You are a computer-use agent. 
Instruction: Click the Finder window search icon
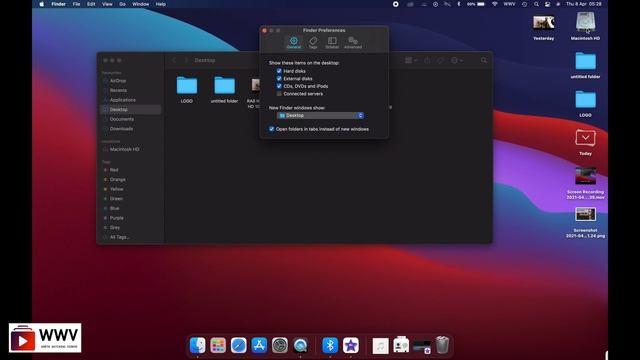point(484,60)
